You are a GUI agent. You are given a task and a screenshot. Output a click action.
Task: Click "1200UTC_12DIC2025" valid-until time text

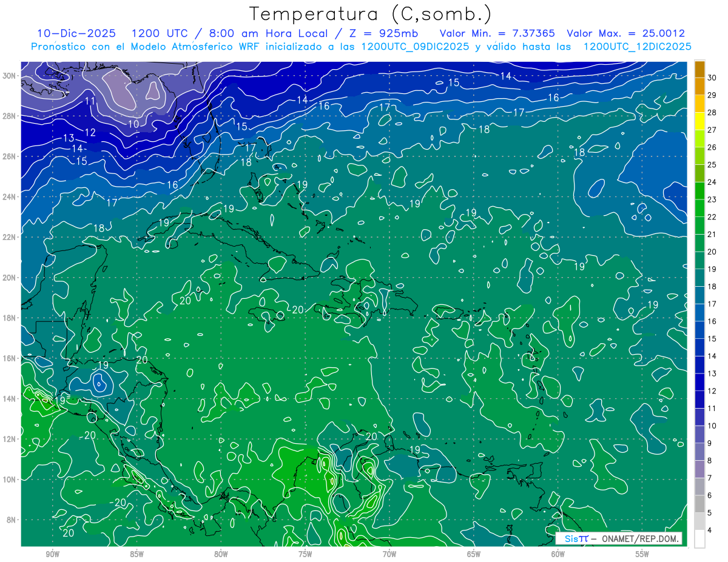point(637,47)
